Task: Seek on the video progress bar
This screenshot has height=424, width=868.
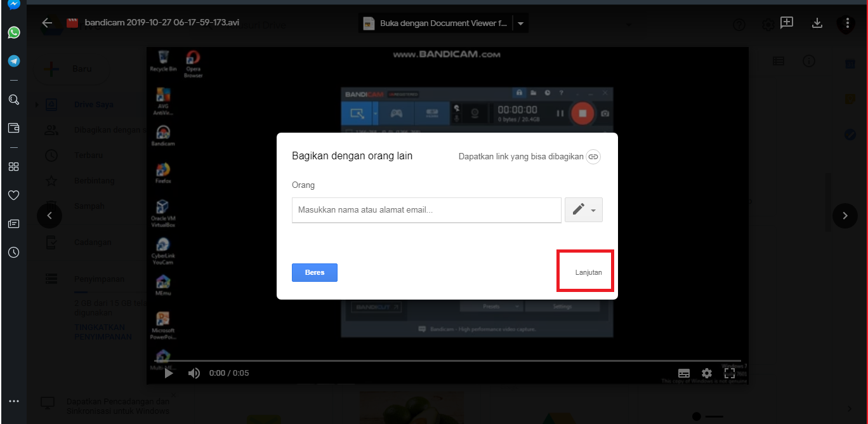Action: coord(447,361)
